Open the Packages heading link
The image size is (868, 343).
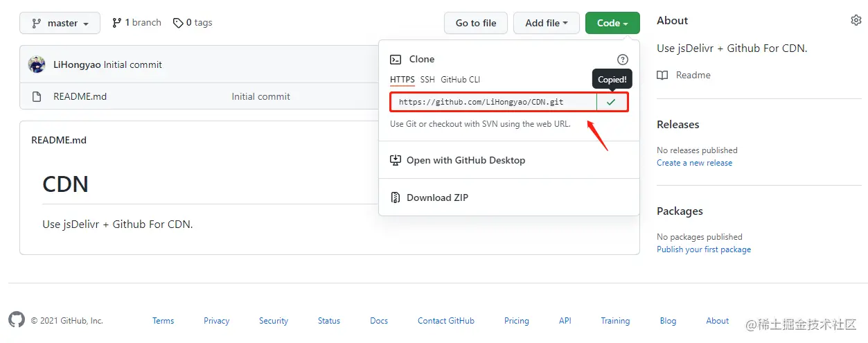point(680,211)
